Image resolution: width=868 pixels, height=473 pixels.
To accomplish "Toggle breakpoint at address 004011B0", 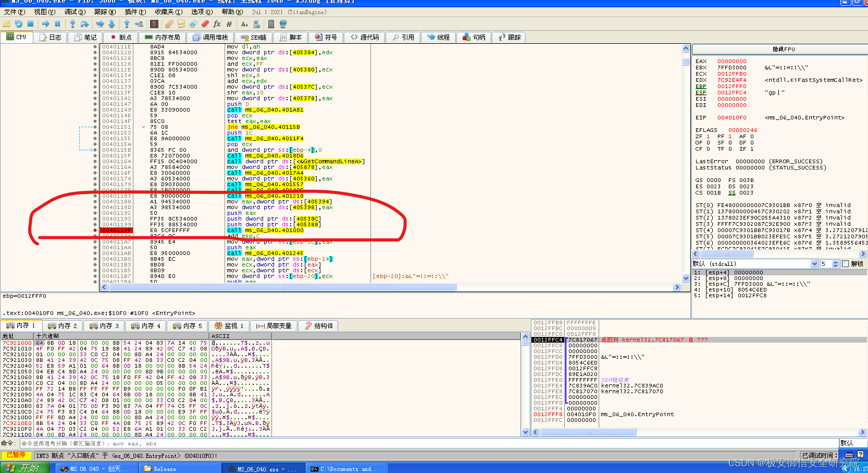I will coord(95,259).
